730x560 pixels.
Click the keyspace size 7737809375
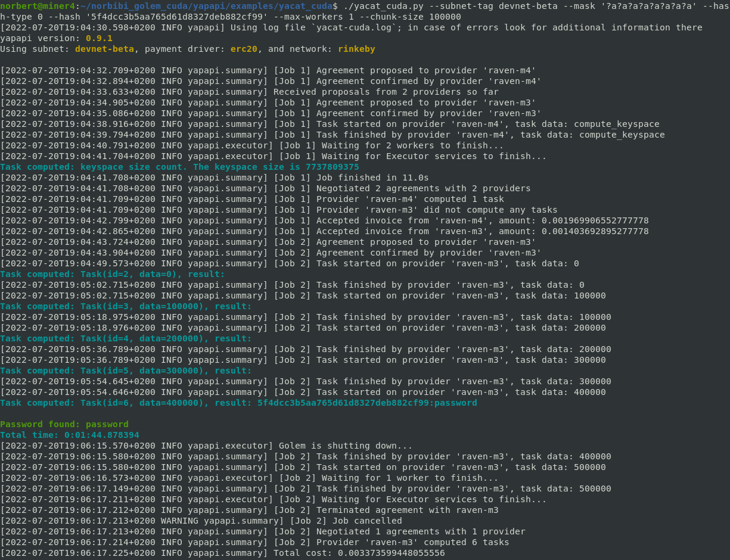[x=333, y=167]
